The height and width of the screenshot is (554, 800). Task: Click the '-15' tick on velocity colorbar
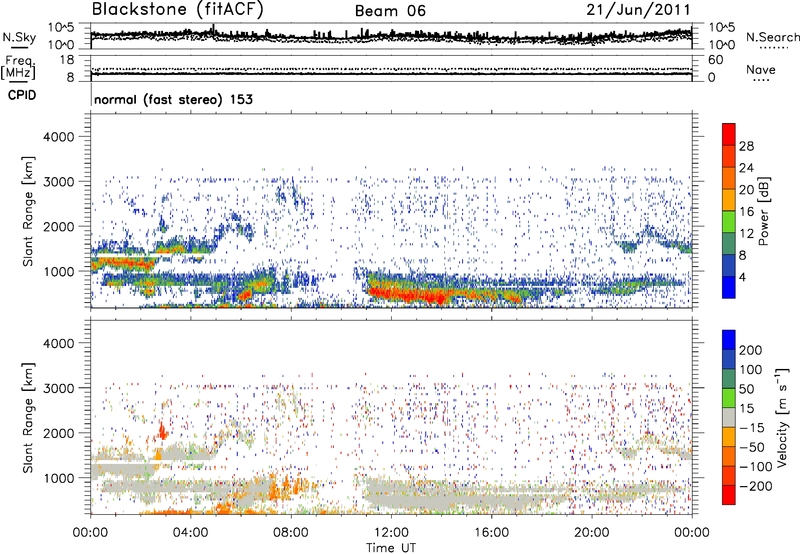[752, 427]
